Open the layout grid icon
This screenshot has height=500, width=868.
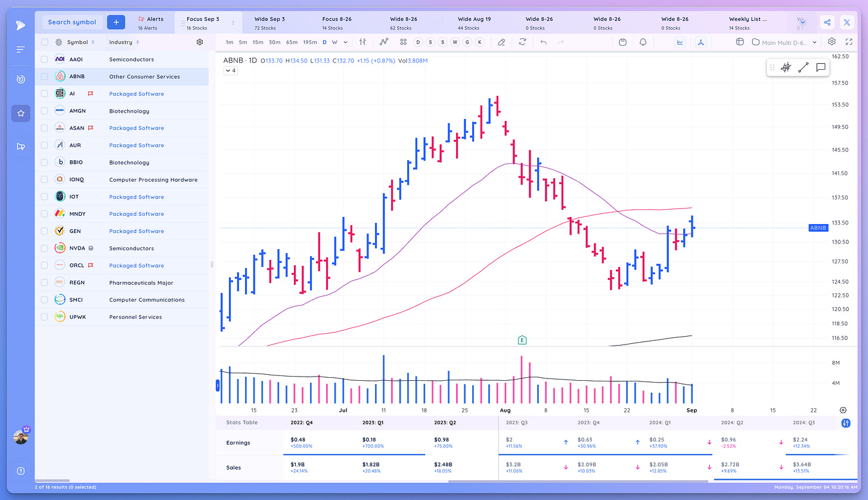click(x=404, y=42)
